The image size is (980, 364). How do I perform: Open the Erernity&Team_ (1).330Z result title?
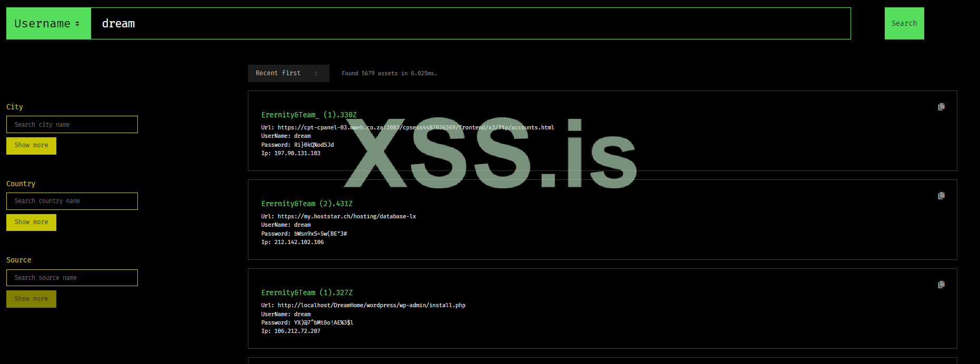click(x=309, y=115)
